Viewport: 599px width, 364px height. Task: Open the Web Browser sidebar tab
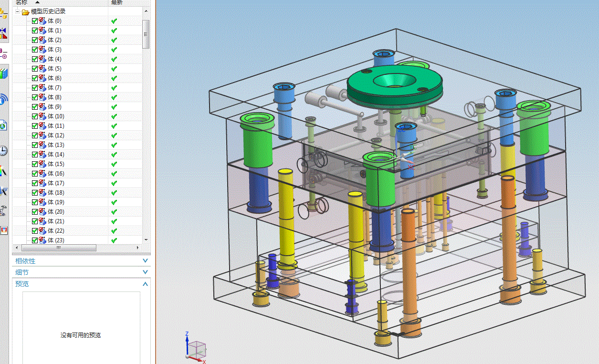pos(3,125)
